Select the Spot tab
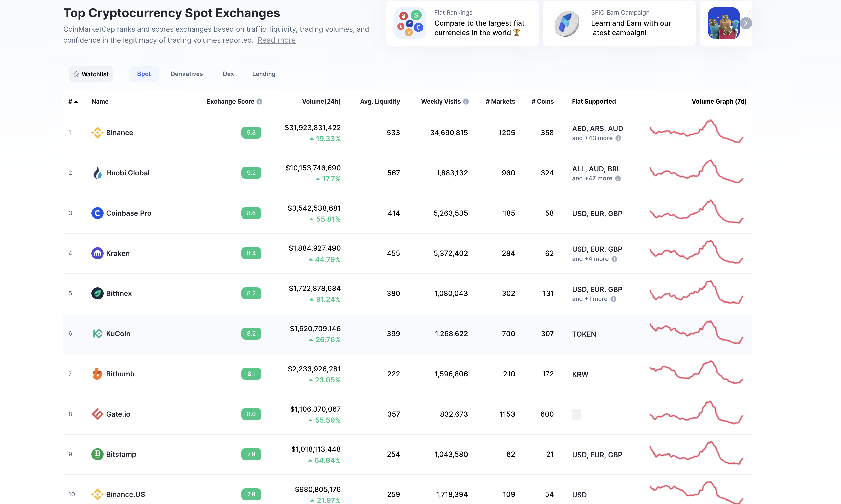The width and height of the screenshot is (841, 504). click(x=144, y=74)
